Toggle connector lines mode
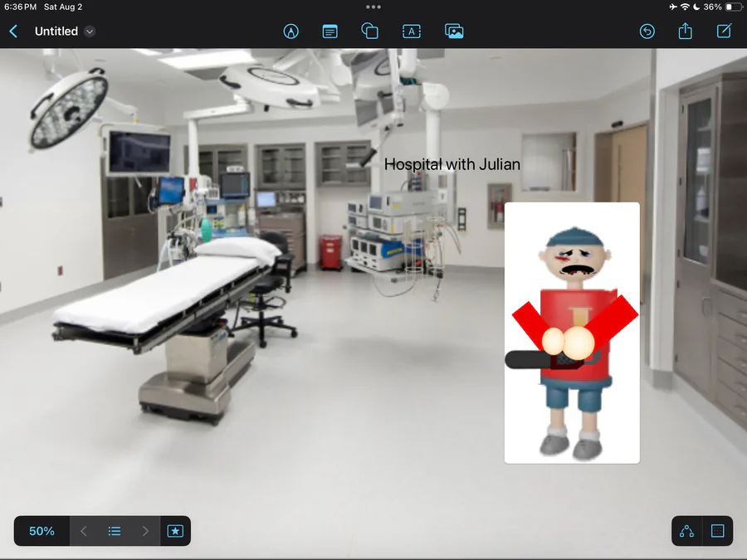 tap(686, 531)
